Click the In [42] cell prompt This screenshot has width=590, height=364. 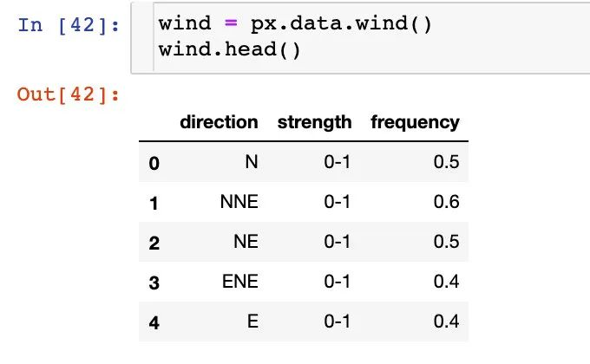click(x=69, y=26)
